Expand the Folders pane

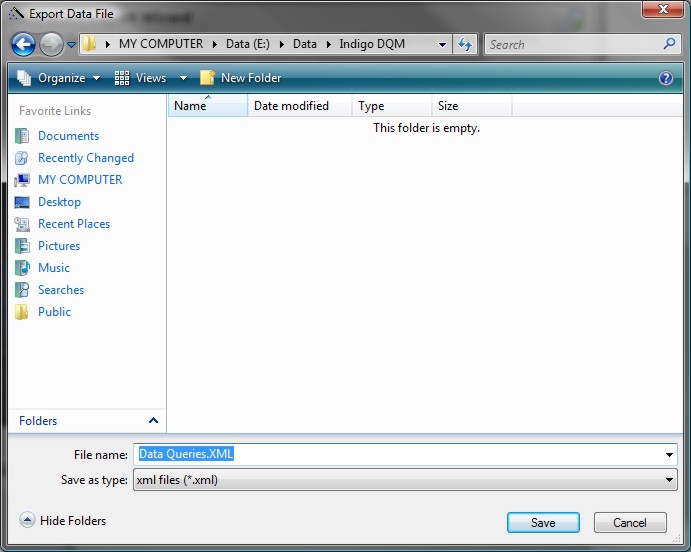click(x=153, y=421)
